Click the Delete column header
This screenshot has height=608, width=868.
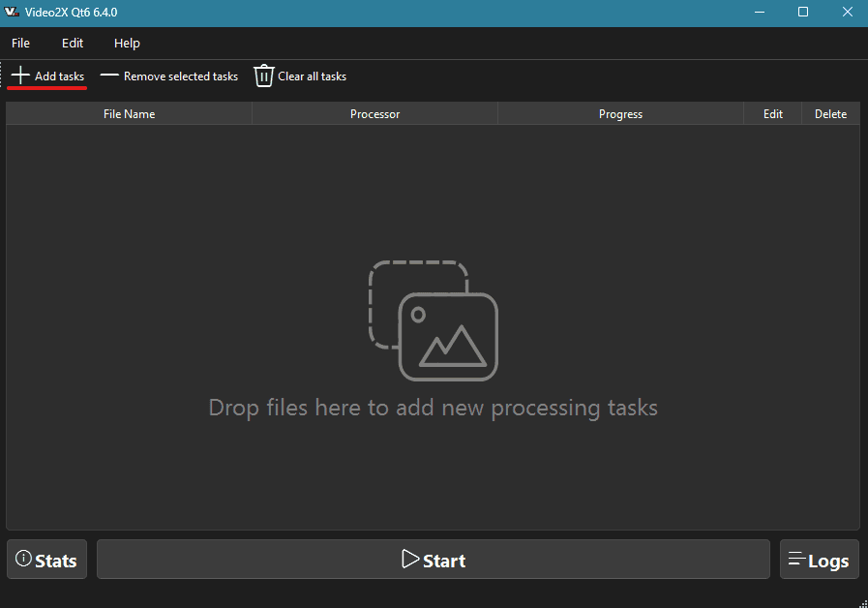pyautogui.click(x=830, y=114)
